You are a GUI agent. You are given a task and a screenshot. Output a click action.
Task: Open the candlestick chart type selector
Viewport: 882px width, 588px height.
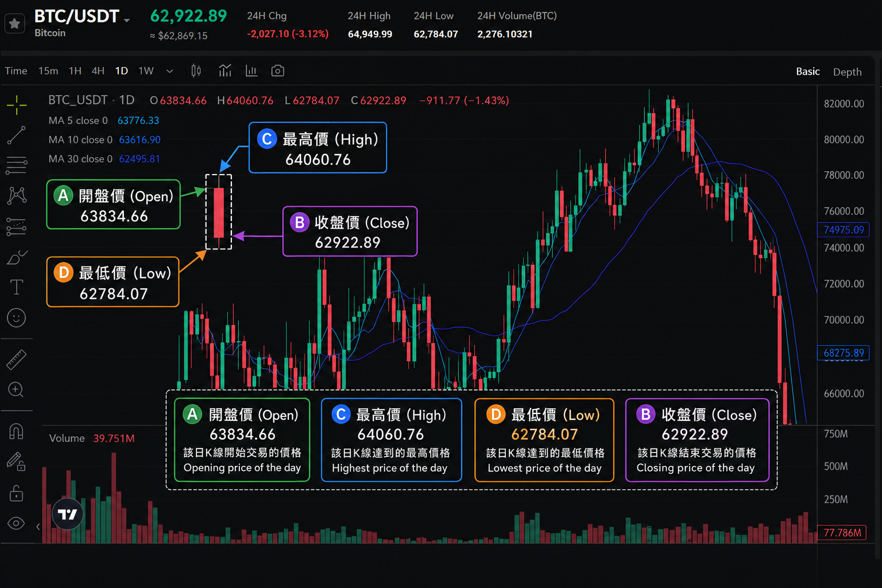[196, 71]
